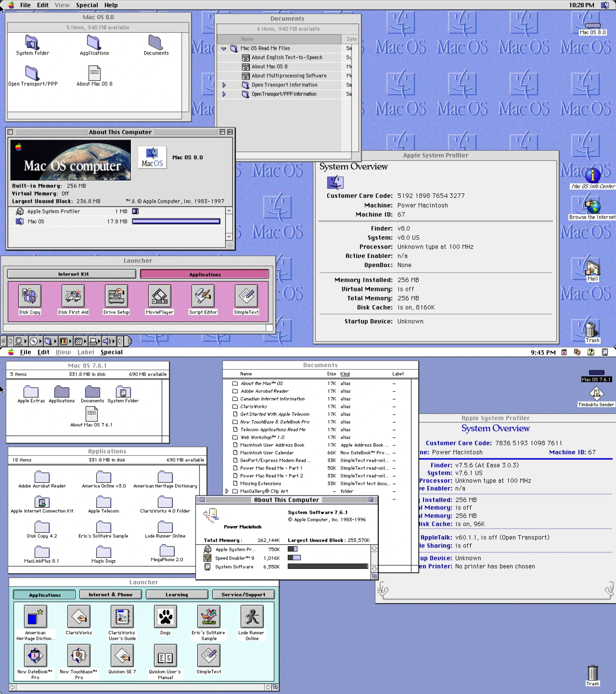Open the Special menu in lower 7.6.1 menu bar
The width and height of the screenshot is (616, 694).
pos(112,352)
